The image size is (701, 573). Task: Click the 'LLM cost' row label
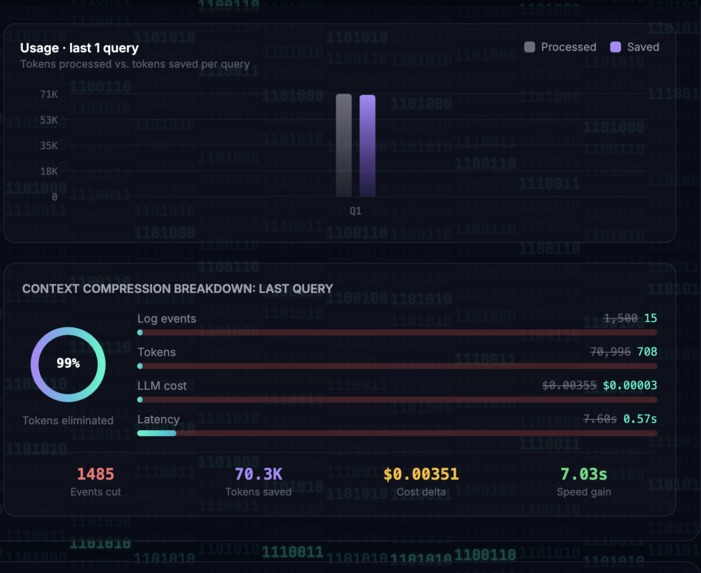click(x=162, y=386)
